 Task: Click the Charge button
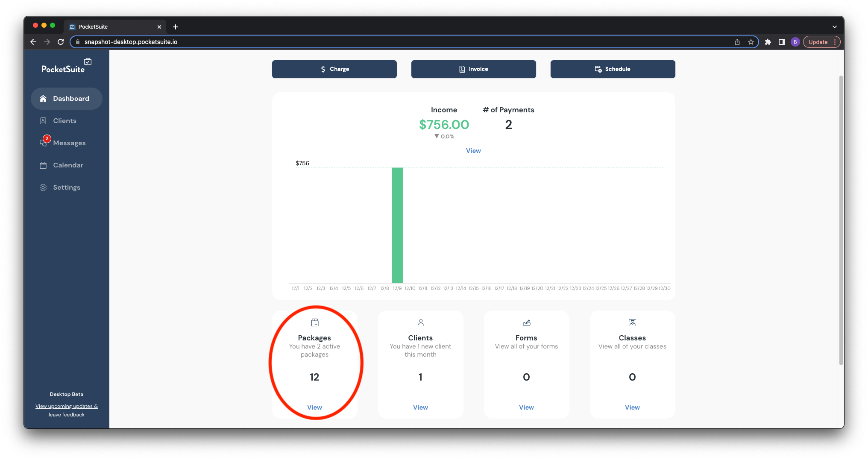(334, 69)
